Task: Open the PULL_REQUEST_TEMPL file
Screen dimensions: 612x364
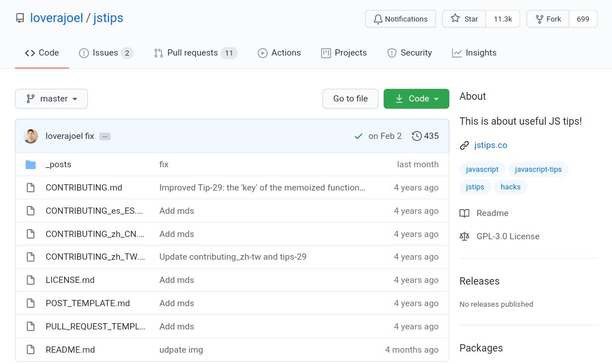Action: click(x=96, y=327)
